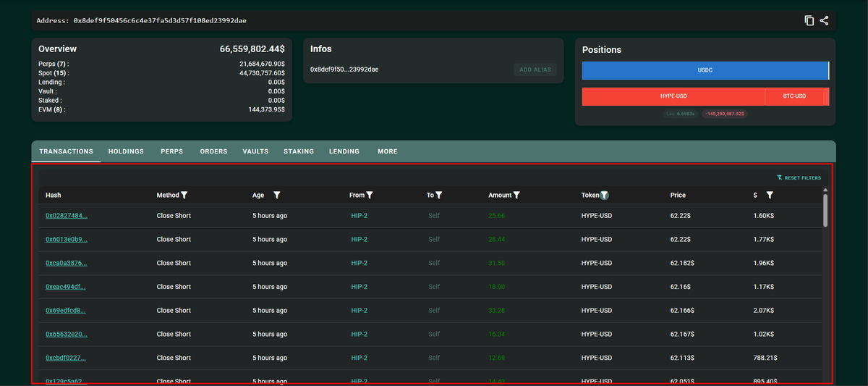Open the To column filter icon
Image resolution: width=868 pixels, height=386 pixels.
tap(439, 195)
